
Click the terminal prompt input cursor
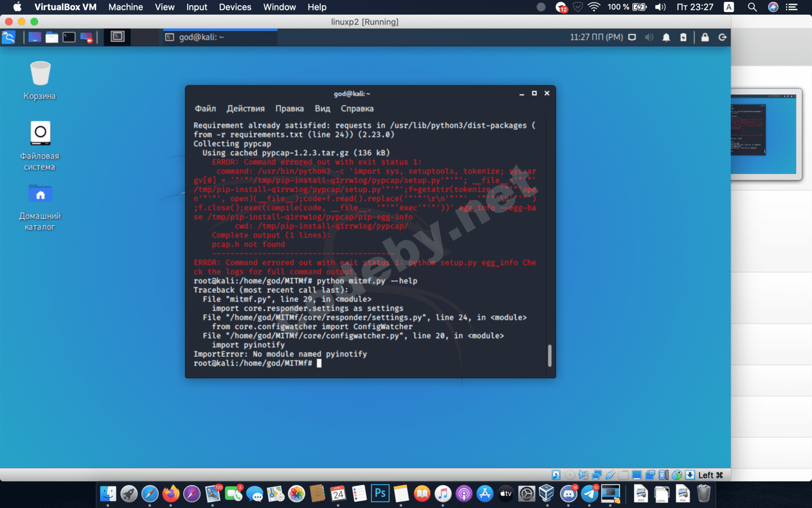coord(319,363)
